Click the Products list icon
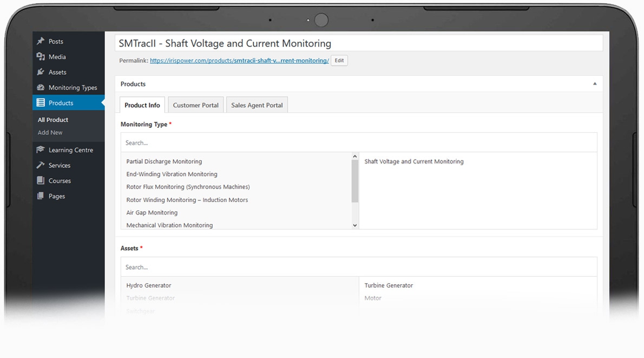 [x=40, y=103]
